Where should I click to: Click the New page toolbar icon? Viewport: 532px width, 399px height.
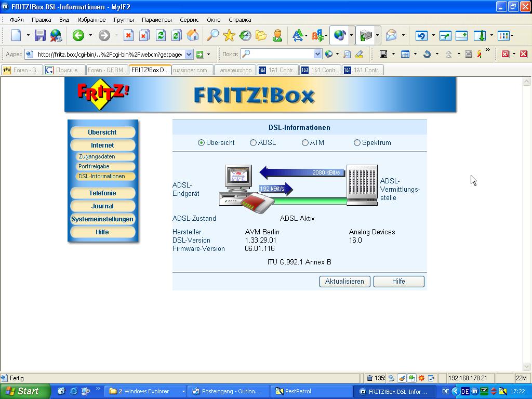(16, 35)
